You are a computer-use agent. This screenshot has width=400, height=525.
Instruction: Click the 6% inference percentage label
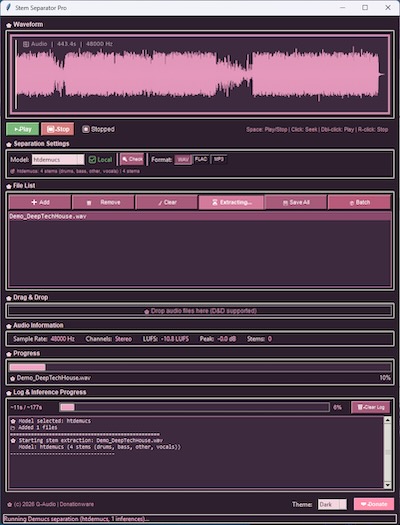337,407
